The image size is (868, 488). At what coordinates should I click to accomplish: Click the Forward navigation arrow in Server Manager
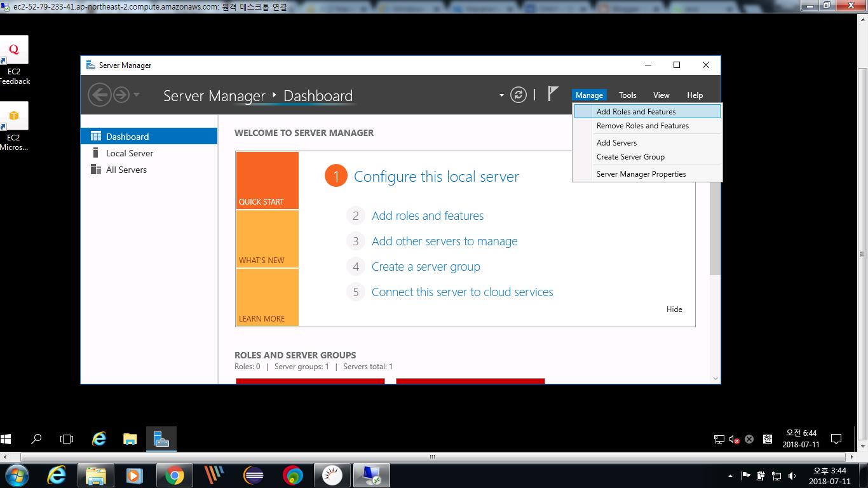pyautogui.click(x=121, y=95)
